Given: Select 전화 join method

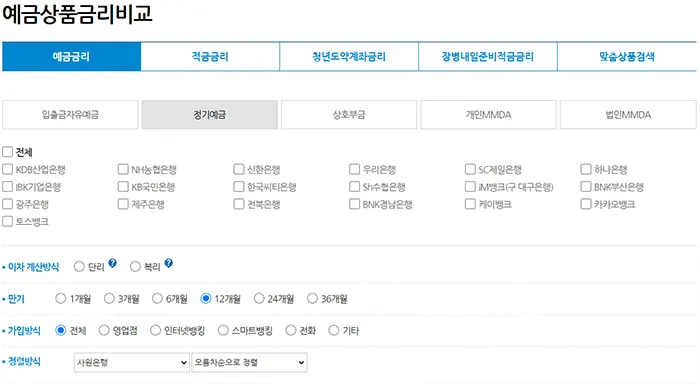Looking at the screenshot, I should 291,330.
